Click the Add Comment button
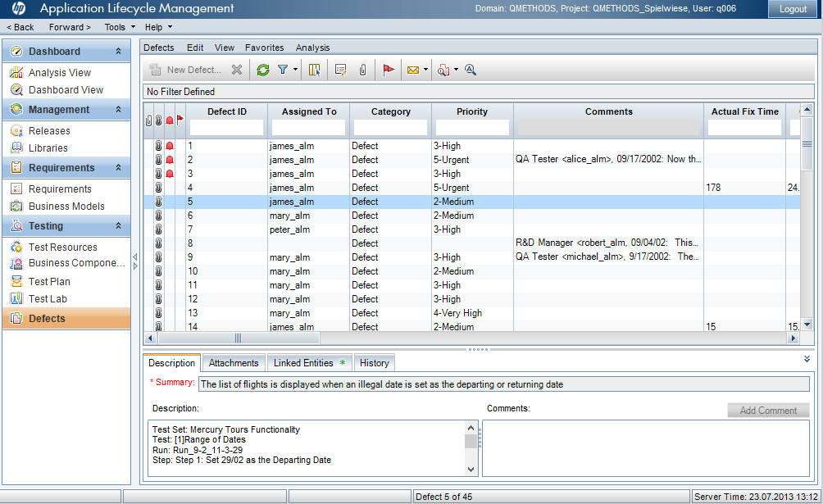Screen dimensions: 823x504 767,410
